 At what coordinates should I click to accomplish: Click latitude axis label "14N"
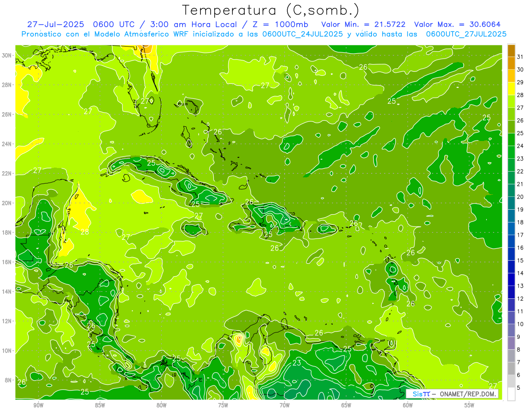pos(7,291)
